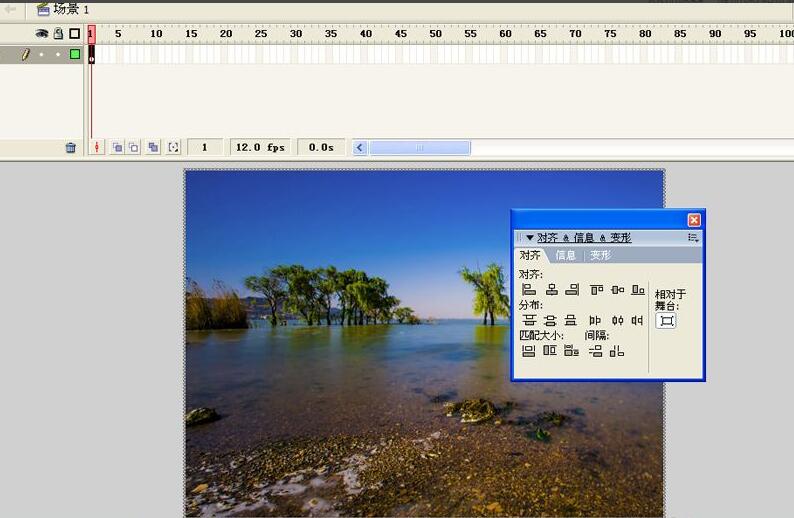Click the space evenly horizontally icon
794x518 pixels.
point(617,350)
